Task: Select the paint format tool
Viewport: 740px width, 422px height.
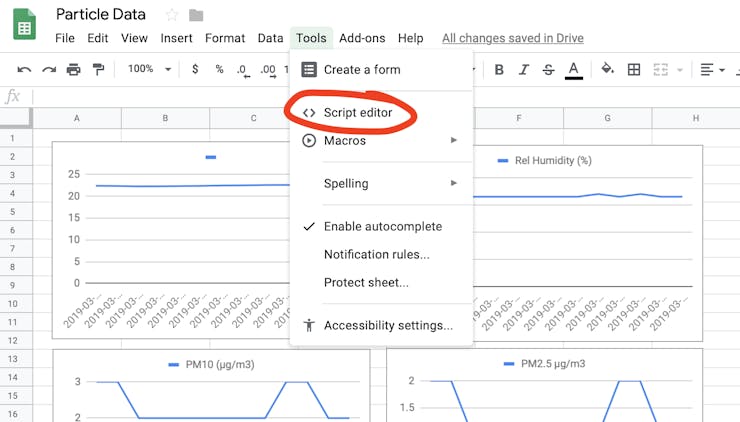Action: [x=98, y=69]
